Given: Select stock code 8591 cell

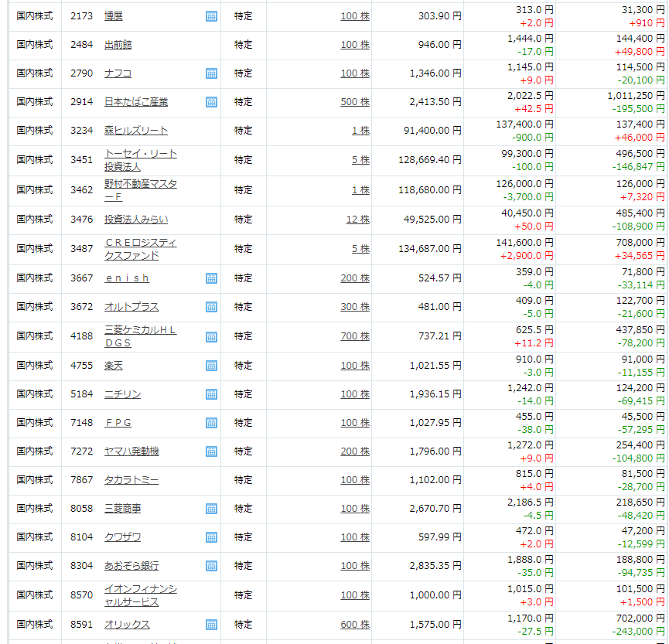Looking at the screenshot, I should 81,625.
